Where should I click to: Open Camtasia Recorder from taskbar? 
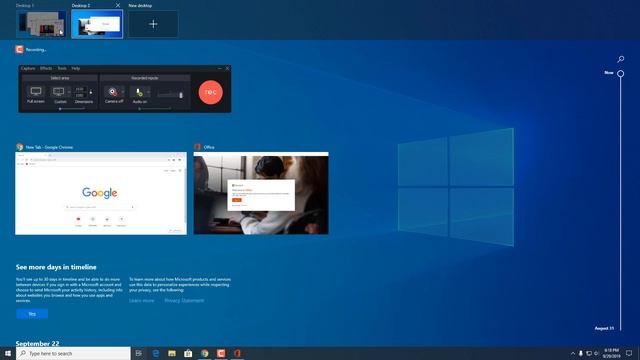(x=221, y=353)
